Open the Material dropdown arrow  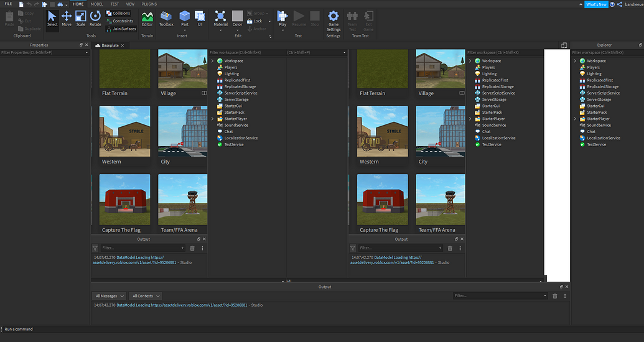(220, 30)
